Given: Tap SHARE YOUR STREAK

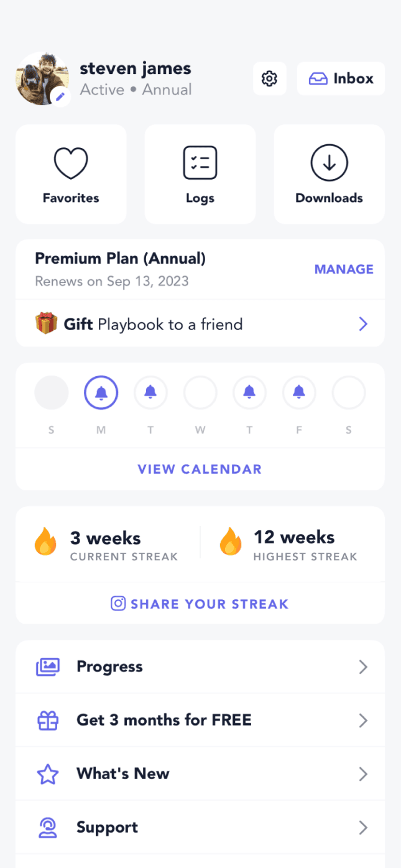Looking at the screenshot, I should coord(200,604).
